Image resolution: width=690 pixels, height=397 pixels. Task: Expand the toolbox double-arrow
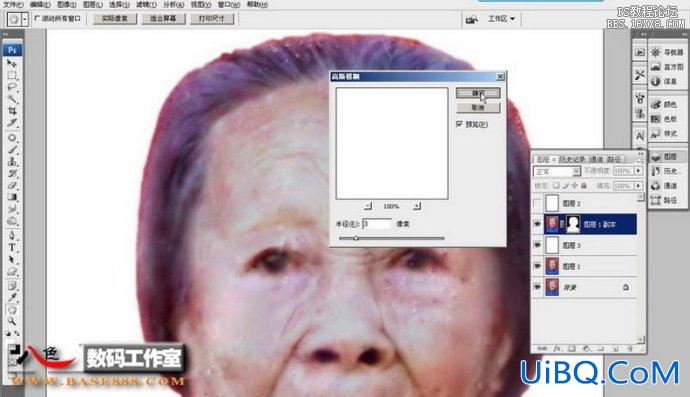(x=6, y=34)
